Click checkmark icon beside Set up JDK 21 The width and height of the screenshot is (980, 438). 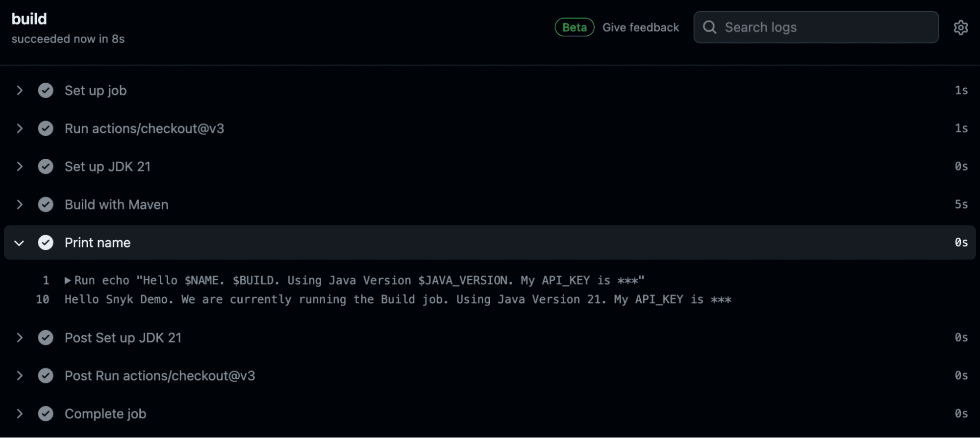pyautogui.click(x=46, y=167)
